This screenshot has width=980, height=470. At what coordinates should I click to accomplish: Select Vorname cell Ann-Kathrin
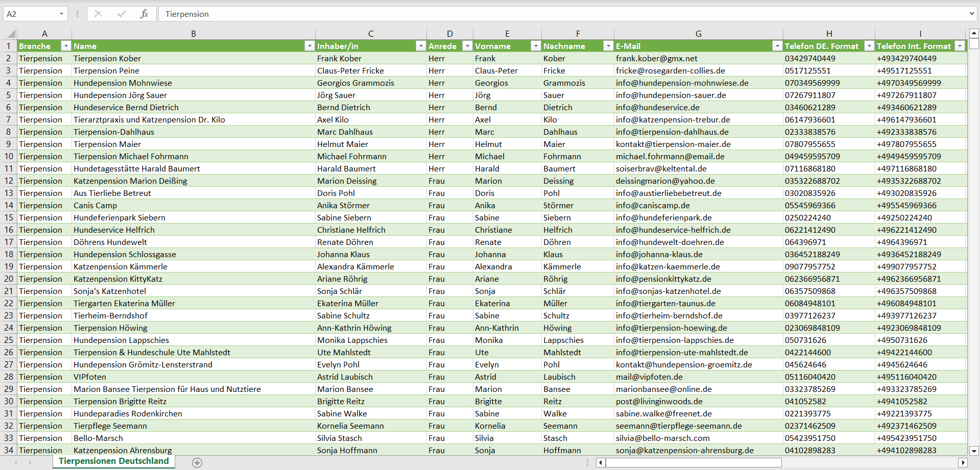coord(507,328)
